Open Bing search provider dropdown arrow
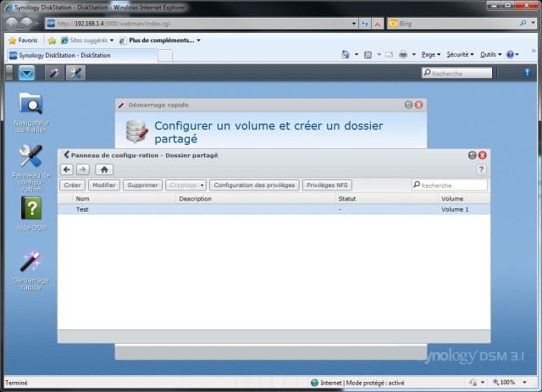This screenshot has height=392, width=542. coord(534,23)
